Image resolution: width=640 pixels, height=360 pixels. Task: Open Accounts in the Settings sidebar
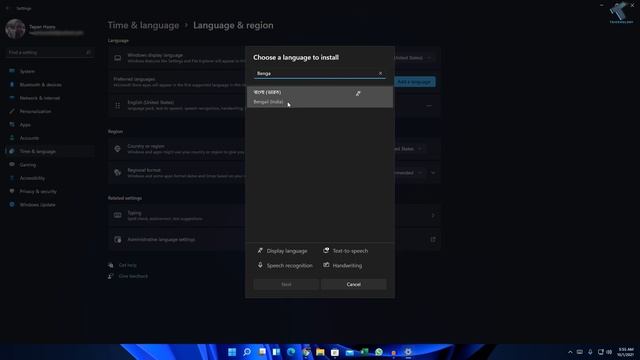coord(49,138)
